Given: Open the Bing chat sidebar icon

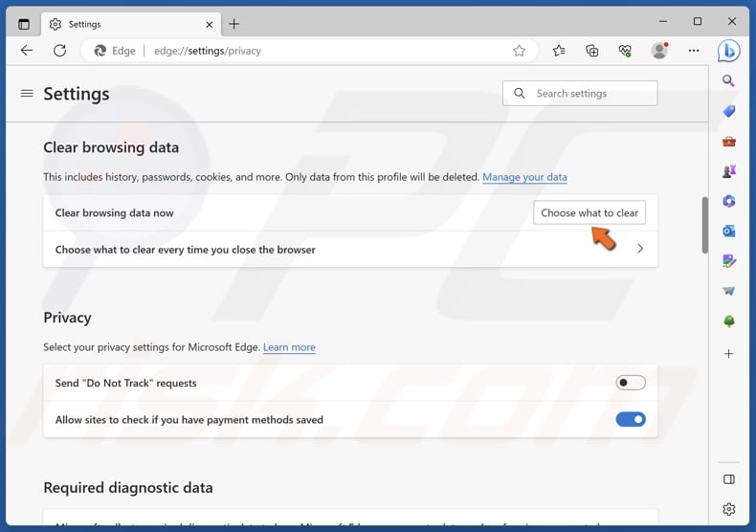Looking at the screenshot, I should (x=729, y=51).
